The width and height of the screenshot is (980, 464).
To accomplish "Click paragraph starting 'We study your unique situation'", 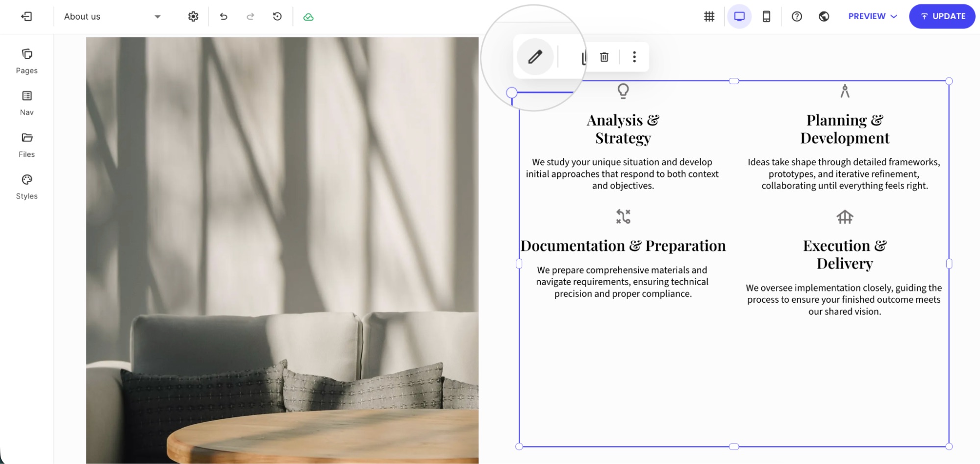I will tap(623, 174).
